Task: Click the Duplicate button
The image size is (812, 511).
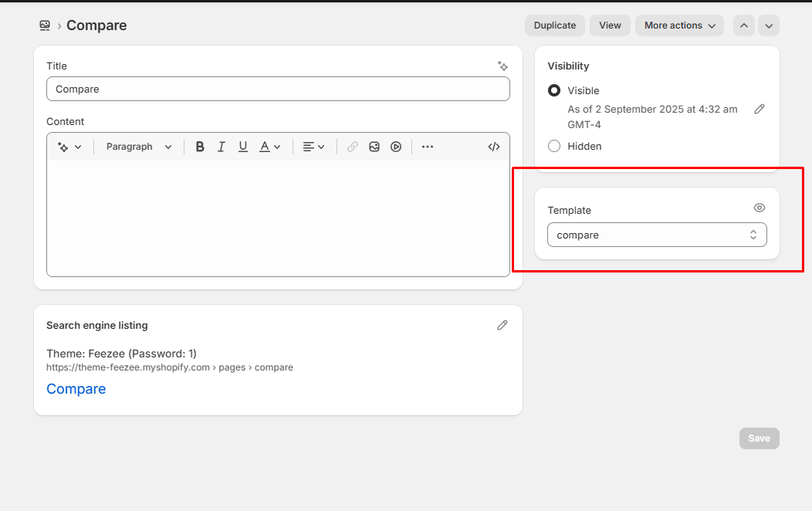Action: click(555, 25)
